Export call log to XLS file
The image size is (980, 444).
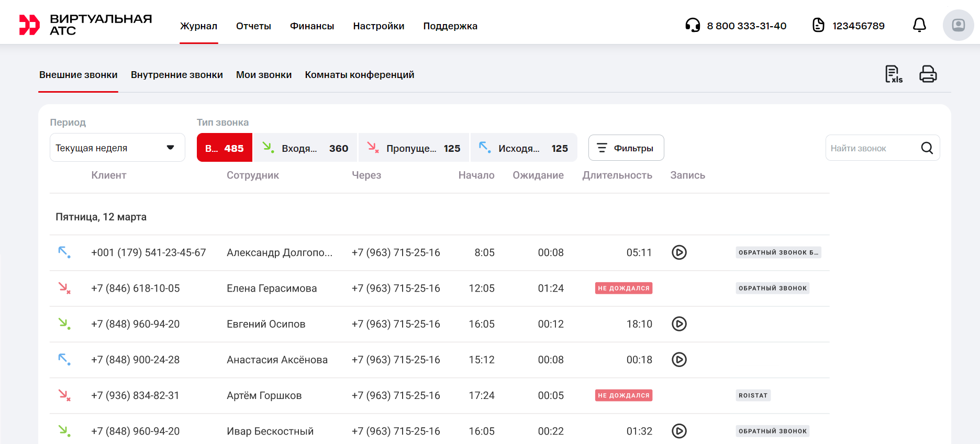coord(893,74)
